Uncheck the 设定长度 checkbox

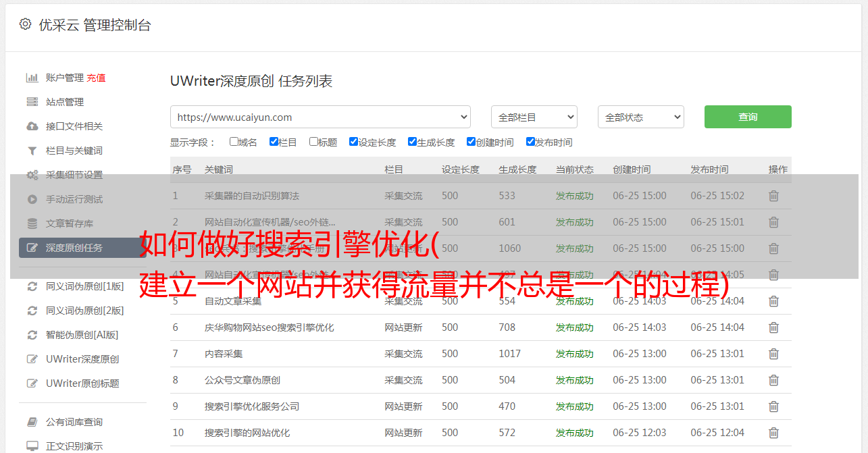(353, 142)
